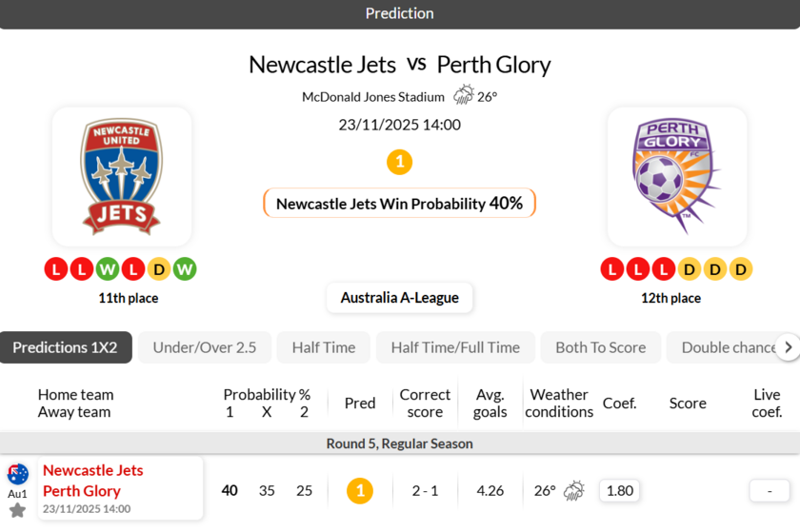Click the orange Pred 1 circle in the row
The height and width of the screenshot is (532, 800).
pyautogui.click(x=360, y=491)
